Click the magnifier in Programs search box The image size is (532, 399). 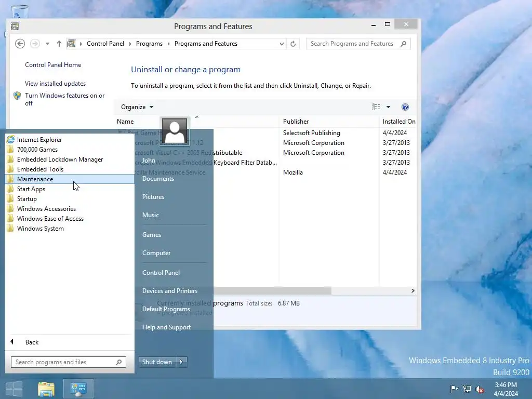pos(403,44)
